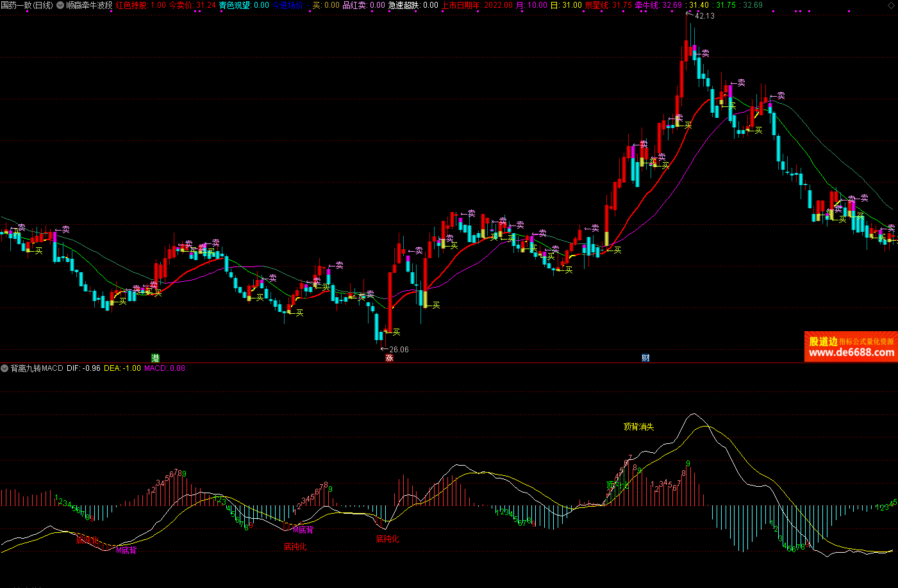Open the main chart indicator dropdown arrow

point(60,5)
